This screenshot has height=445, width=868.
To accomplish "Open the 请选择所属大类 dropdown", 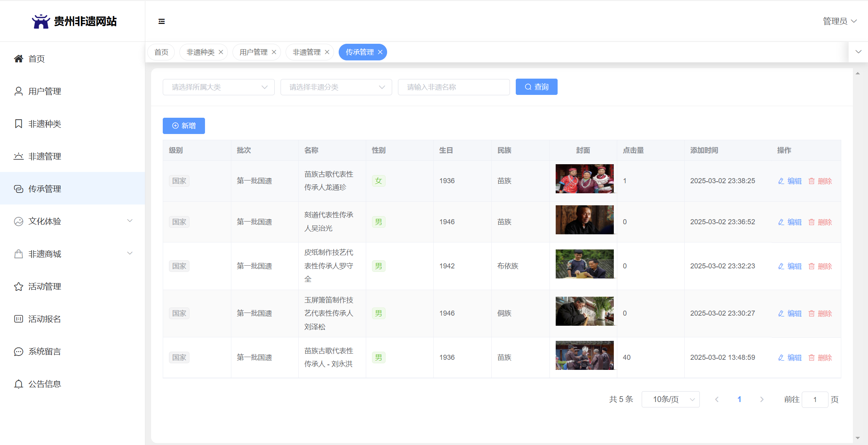I will point(219,87).
